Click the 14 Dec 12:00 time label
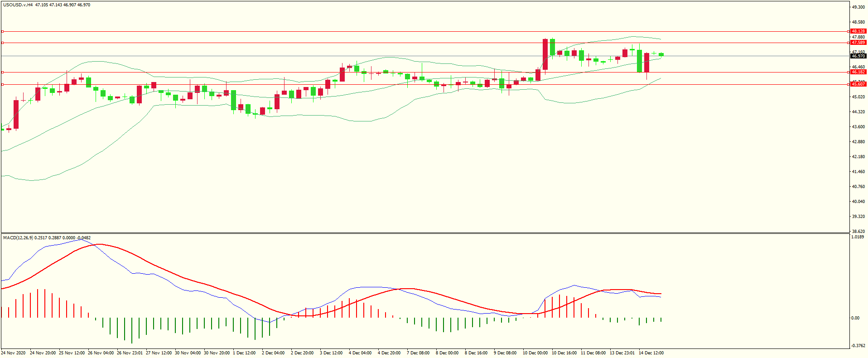The image size is (868, 358). pyautogui.click(x=651, y=353)
